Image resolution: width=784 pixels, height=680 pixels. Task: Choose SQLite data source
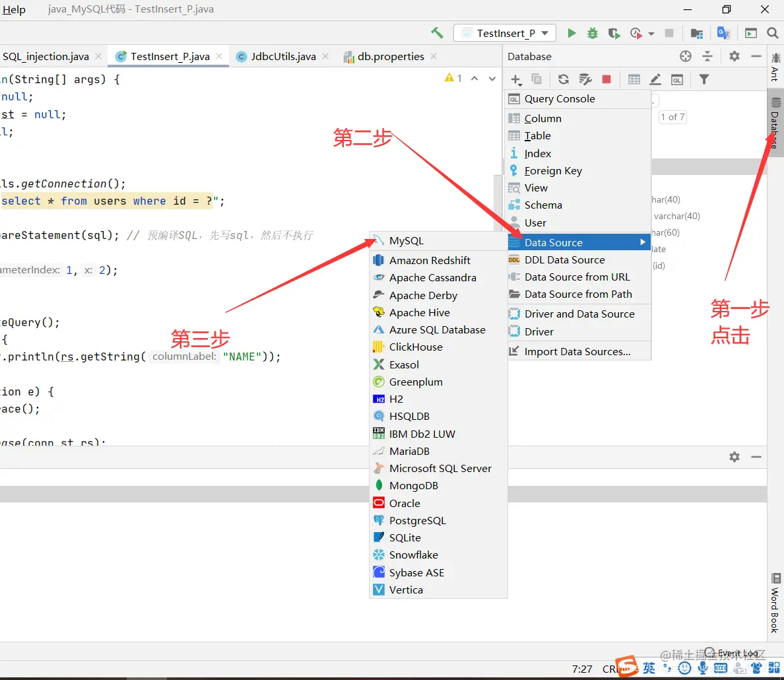(x=438, y=538)
